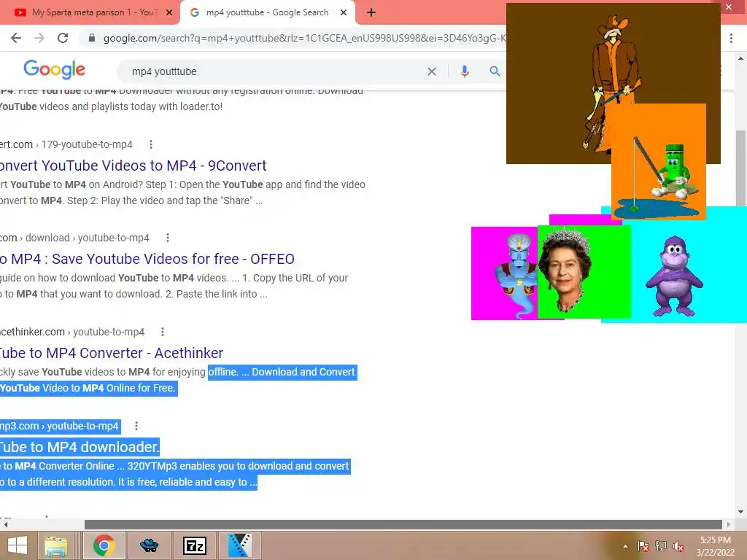
Task: Click horizontal scrollbar right arrow
Action: click(728, 525)
